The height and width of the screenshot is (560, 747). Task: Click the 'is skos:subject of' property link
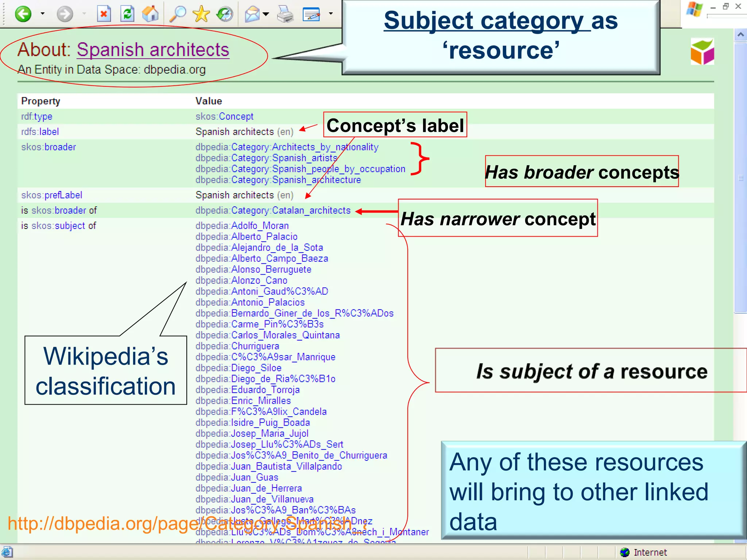click(x=58, y=226)
